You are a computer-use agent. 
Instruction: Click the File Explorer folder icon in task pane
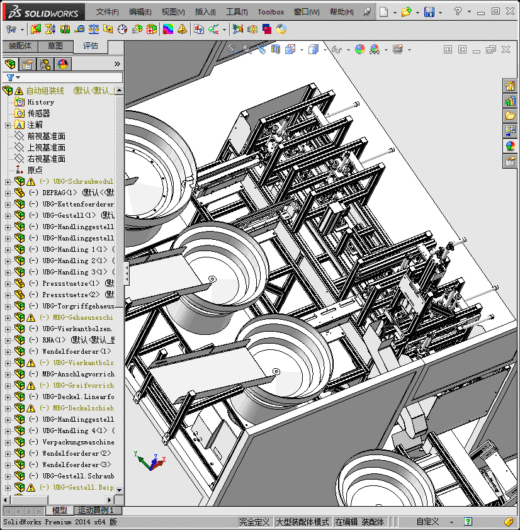click(510, 116)
